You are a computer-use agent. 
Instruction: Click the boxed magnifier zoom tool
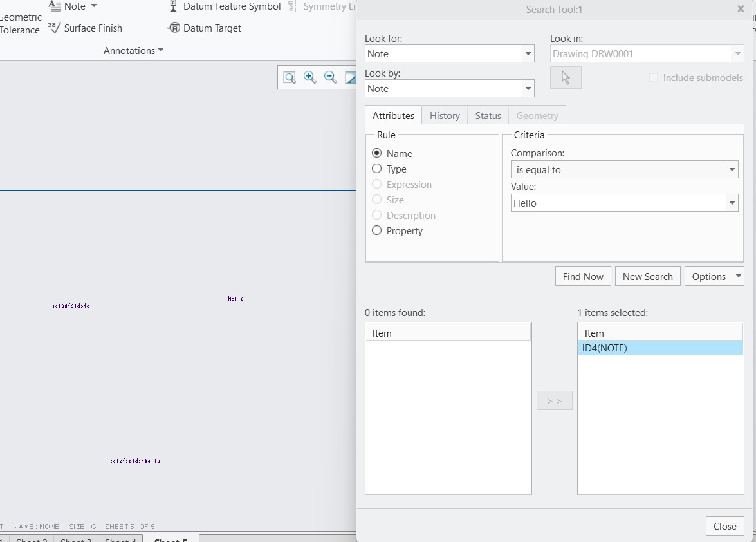point(289,77)
